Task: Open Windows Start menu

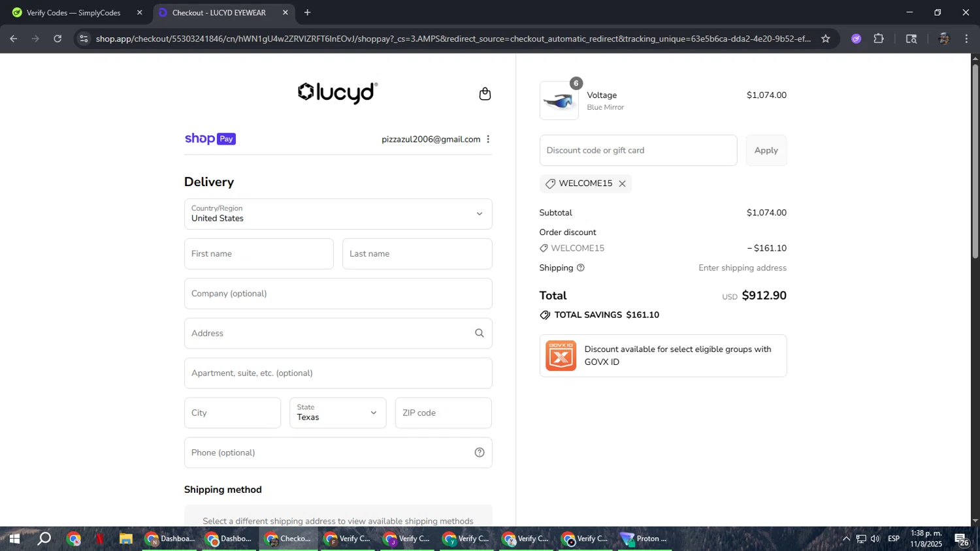Action: coord(14,539)
